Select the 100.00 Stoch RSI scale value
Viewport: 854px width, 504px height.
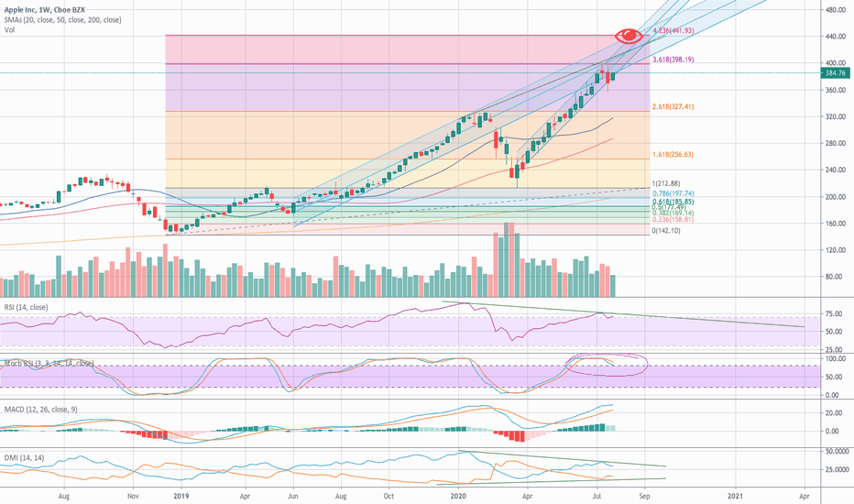(835, 359)
